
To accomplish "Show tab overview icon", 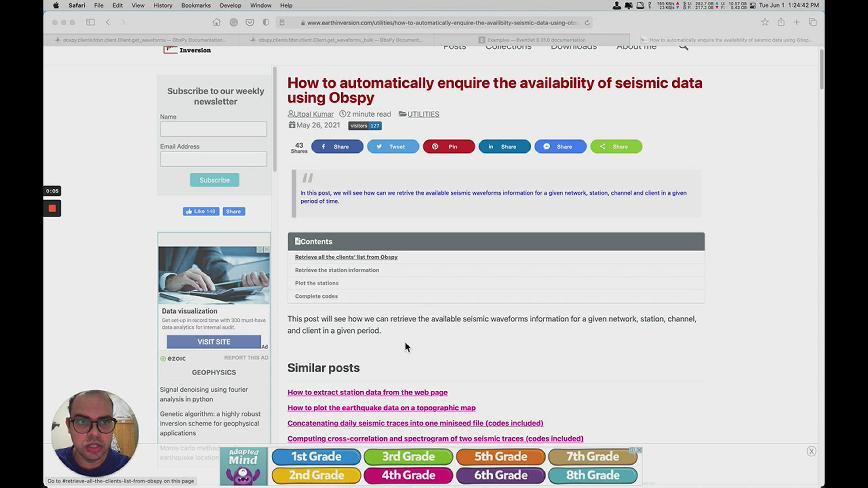I will point(812,22).
